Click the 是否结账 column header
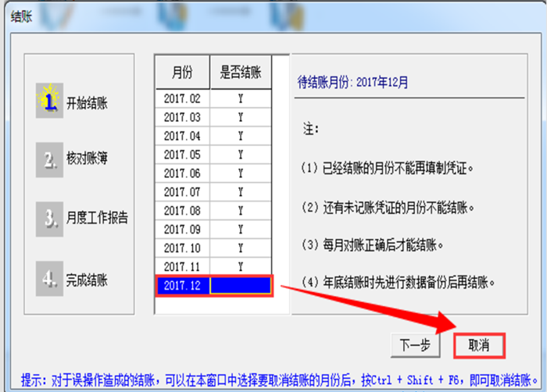 tap(241, 72)
